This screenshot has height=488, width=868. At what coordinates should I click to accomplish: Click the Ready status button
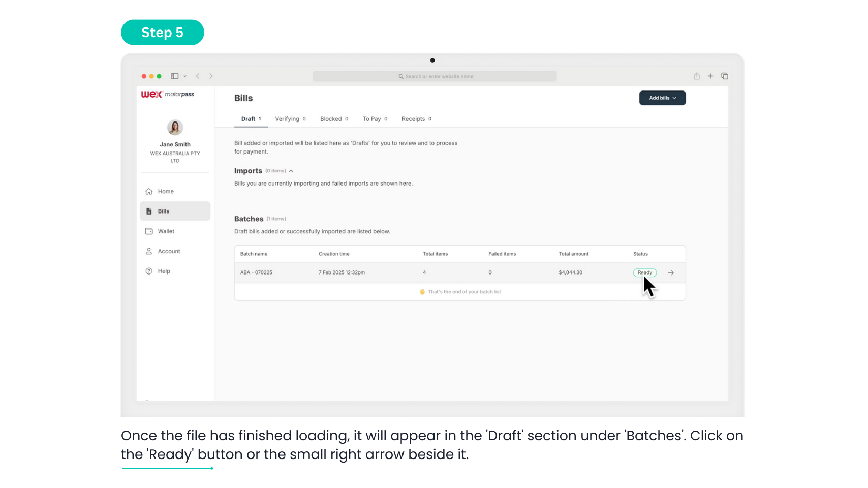(644, 273)
